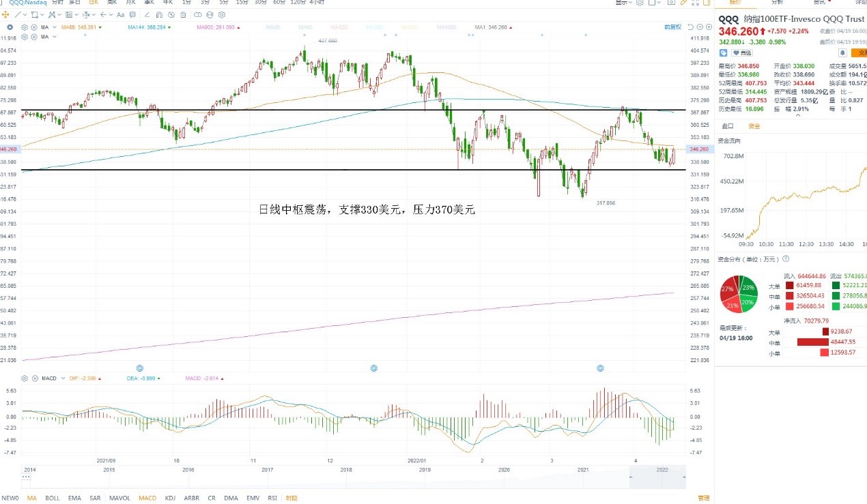The width and height of the screenshot is (867, 504).
Task: Click the hide drawings eye-slash icon
Action: coord(171,15)
